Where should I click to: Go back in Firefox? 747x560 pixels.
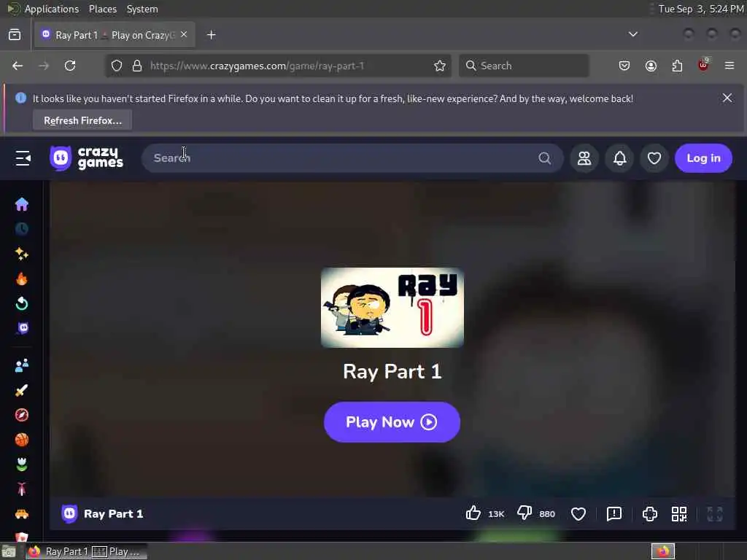click(18, 66)
